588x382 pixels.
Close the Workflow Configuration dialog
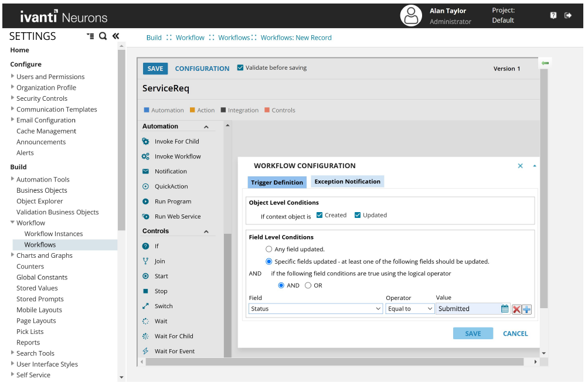click(520, 166)
